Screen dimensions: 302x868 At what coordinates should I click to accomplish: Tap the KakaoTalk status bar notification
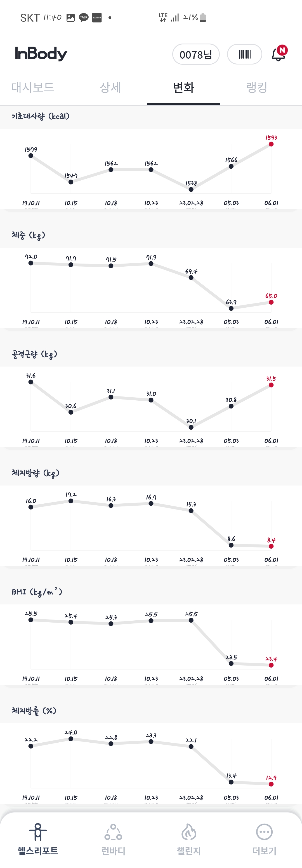(x=83, y=18)
